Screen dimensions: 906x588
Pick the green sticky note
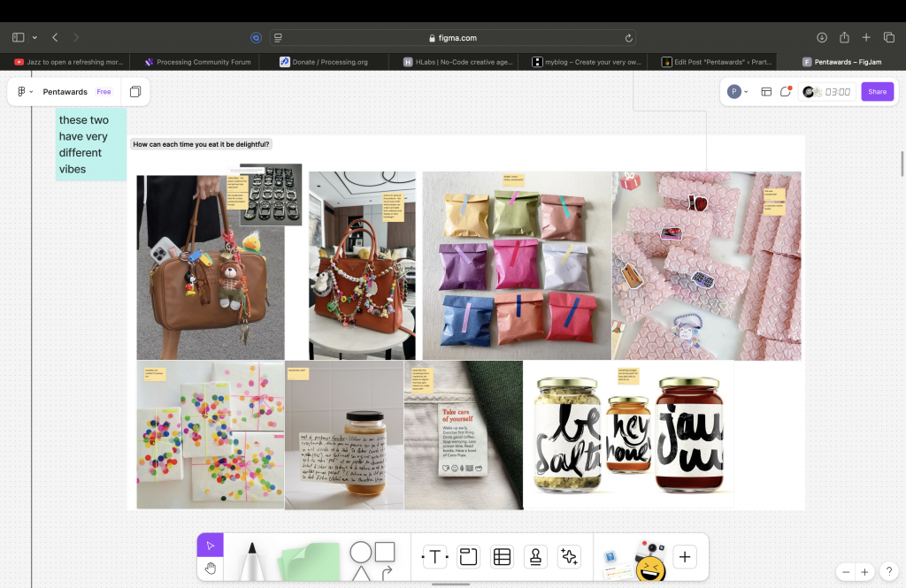click(x=311, y=561)
